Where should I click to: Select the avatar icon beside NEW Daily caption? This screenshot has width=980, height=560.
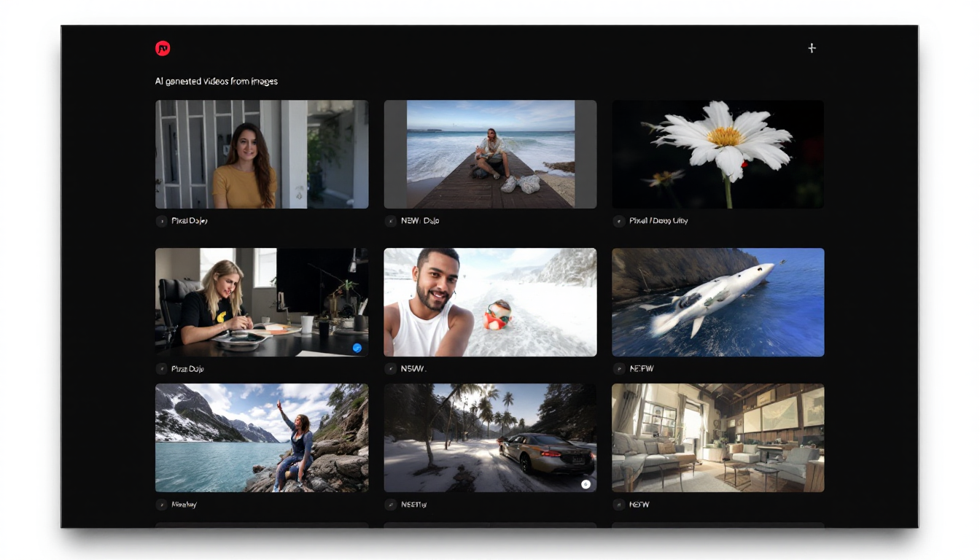pyautogui.click(x=389, y=221)
